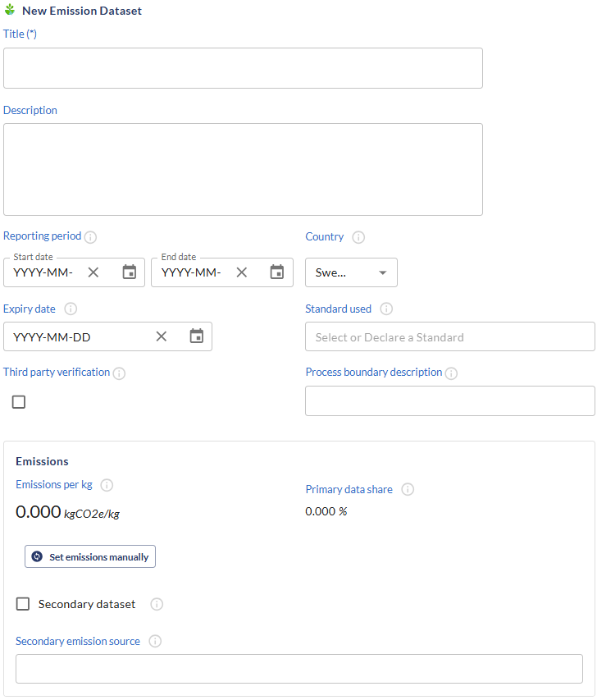Click info icon next to Primary data share

408,490
